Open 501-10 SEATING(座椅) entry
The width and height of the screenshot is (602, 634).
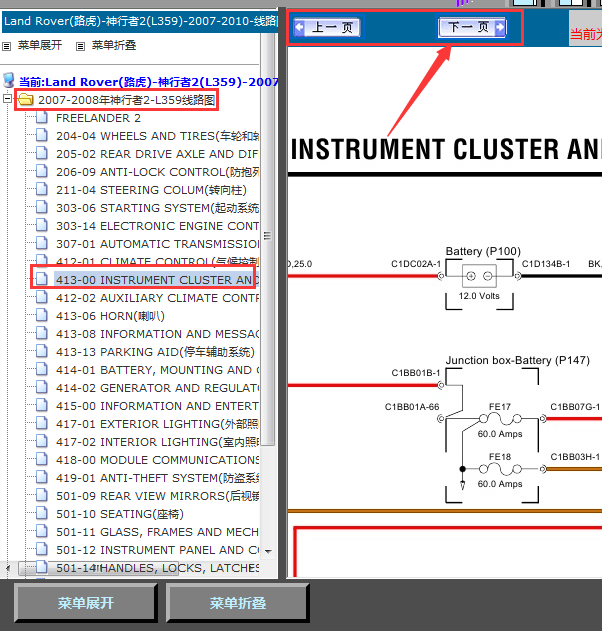coord(120,514)
